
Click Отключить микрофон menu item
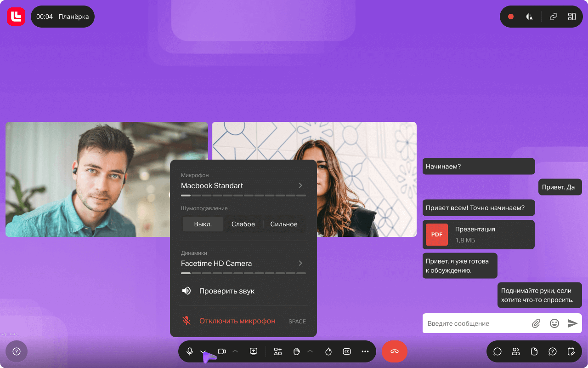[237, 321]
